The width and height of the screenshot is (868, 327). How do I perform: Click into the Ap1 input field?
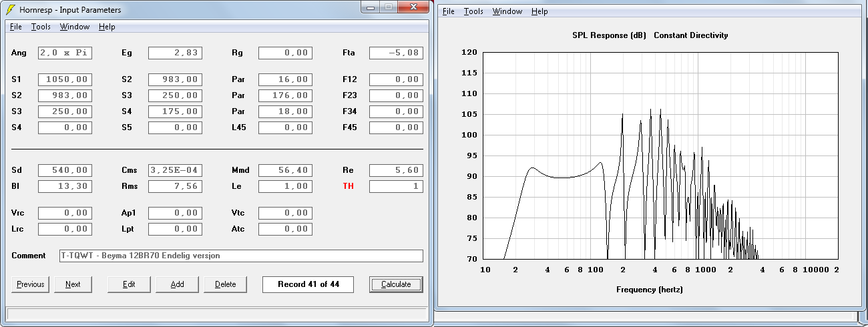pos(175,213)
